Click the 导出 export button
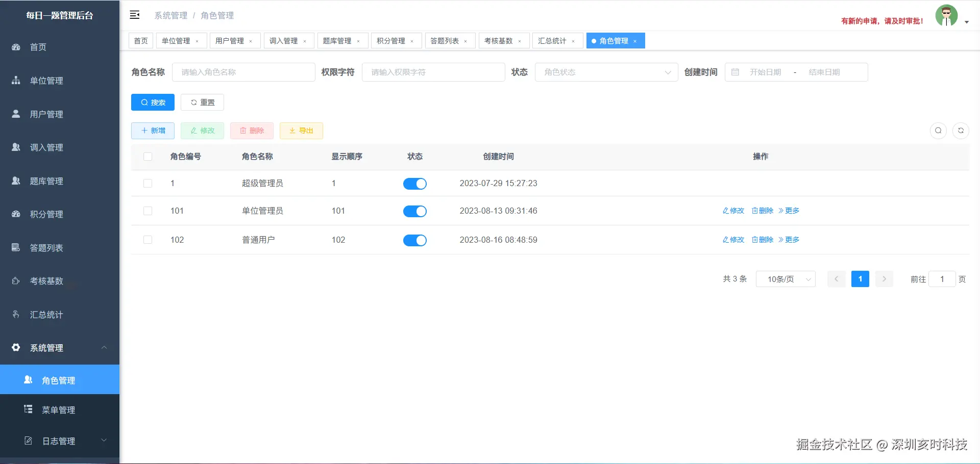Viewport: 980px width, 464px height. pos(301,131)
